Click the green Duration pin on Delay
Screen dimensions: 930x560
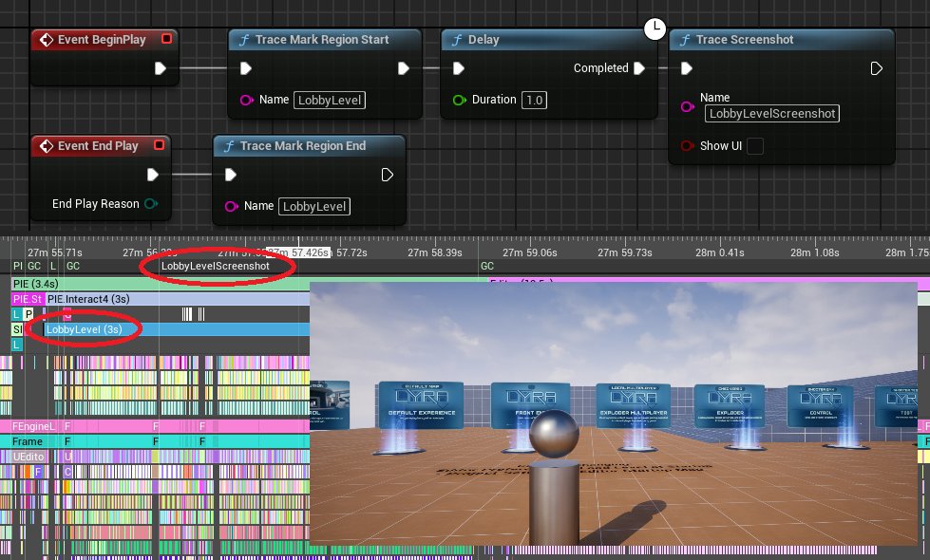point(459,100)
